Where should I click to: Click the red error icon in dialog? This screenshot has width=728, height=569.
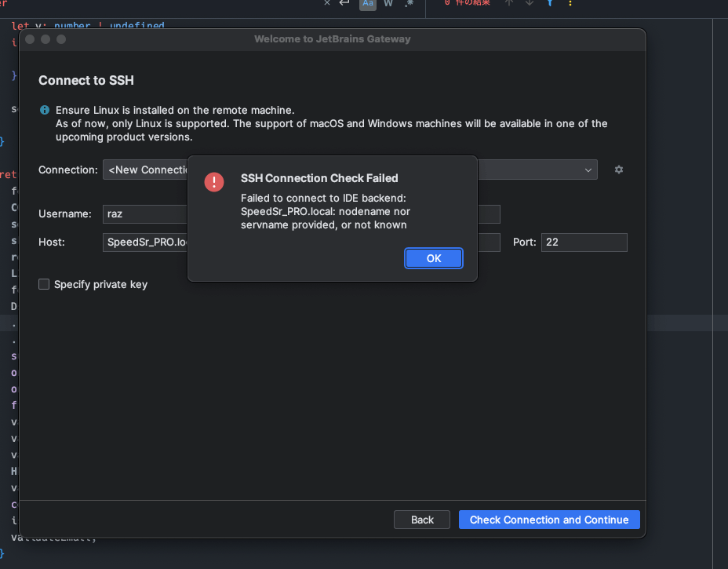pyautogui.click(x=214, y=181)
